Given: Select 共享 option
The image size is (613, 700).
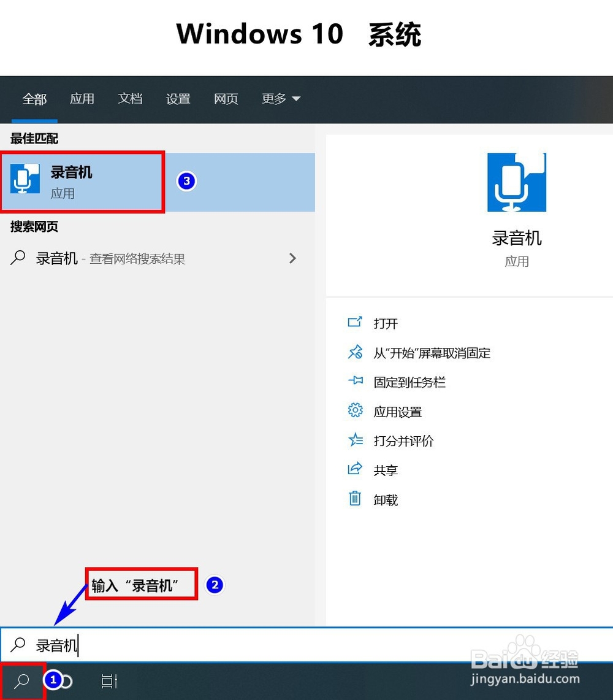Looking at the screenshot, I should tap(386, 470).
